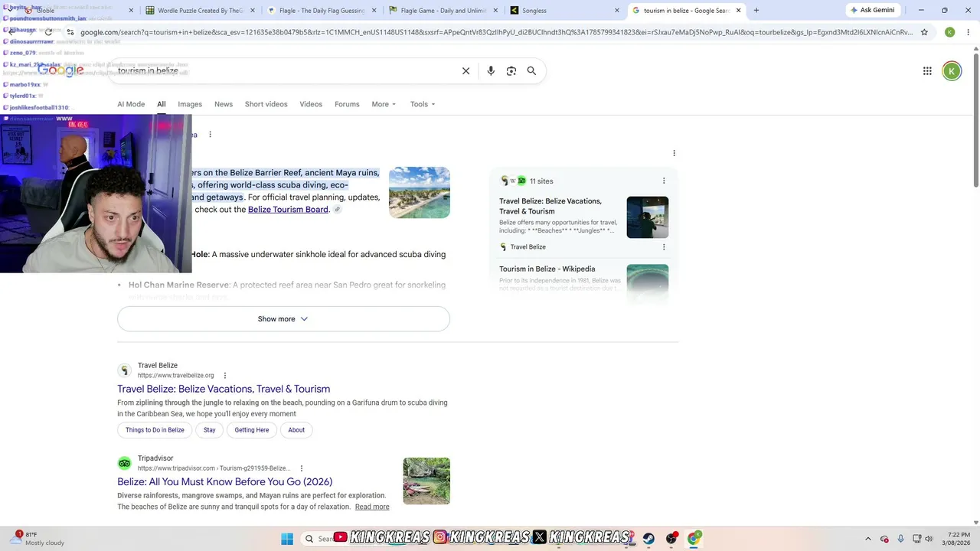Select the Getting Here sitelink chip

tap(252, 430)
